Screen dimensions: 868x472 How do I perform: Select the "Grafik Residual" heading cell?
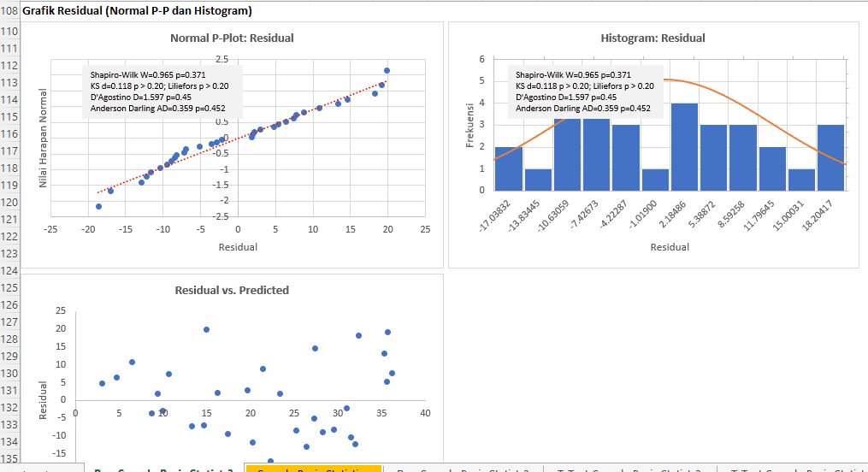point(137,12)
